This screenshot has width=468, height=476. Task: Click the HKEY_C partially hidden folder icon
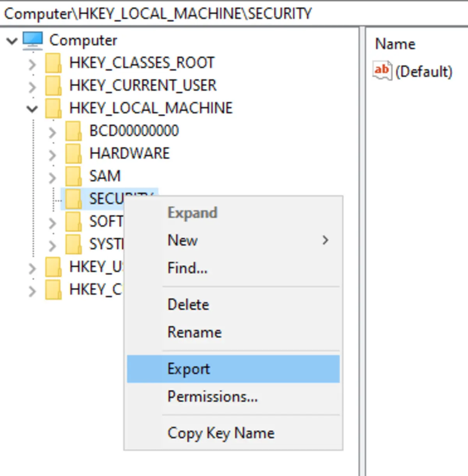point(53,290)
